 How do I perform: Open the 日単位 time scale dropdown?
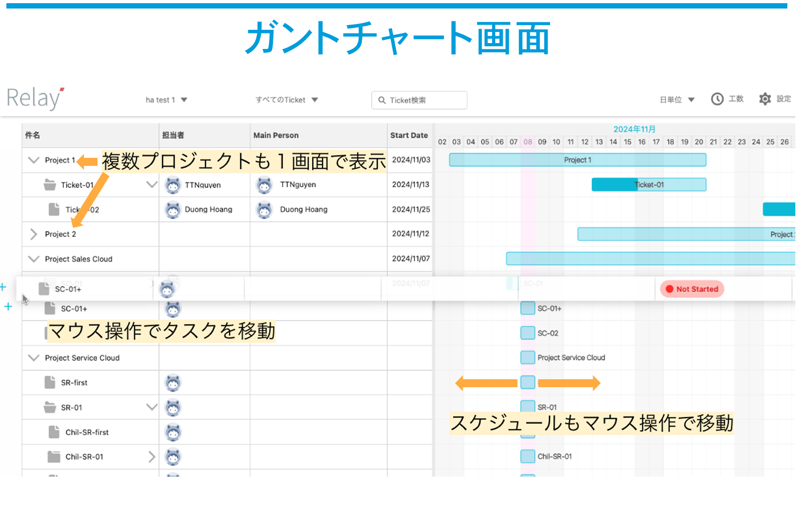pos(677,99)
